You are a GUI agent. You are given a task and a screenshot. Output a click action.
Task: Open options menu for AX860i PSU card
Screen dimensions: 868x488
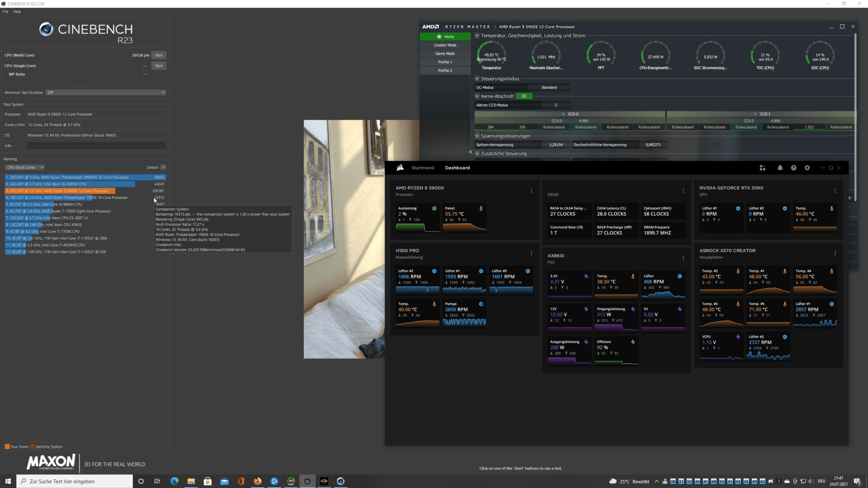tap(683, 258)
